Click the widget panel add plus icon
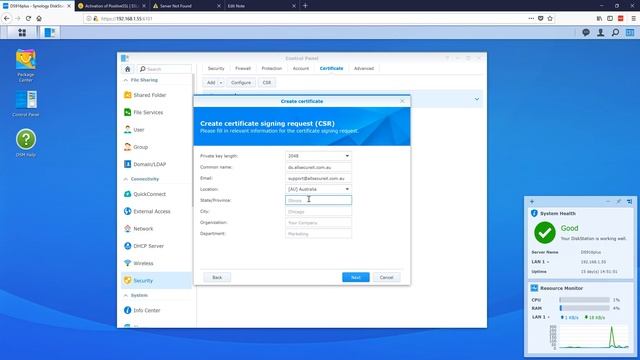640x360 pixels. 532,201
